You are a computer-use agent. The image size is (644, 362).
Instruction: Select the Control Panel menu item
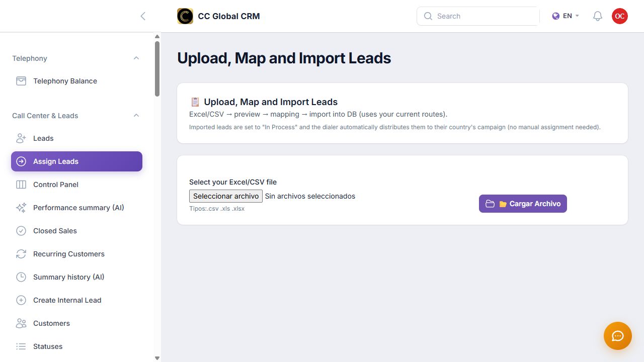(76, 185)
